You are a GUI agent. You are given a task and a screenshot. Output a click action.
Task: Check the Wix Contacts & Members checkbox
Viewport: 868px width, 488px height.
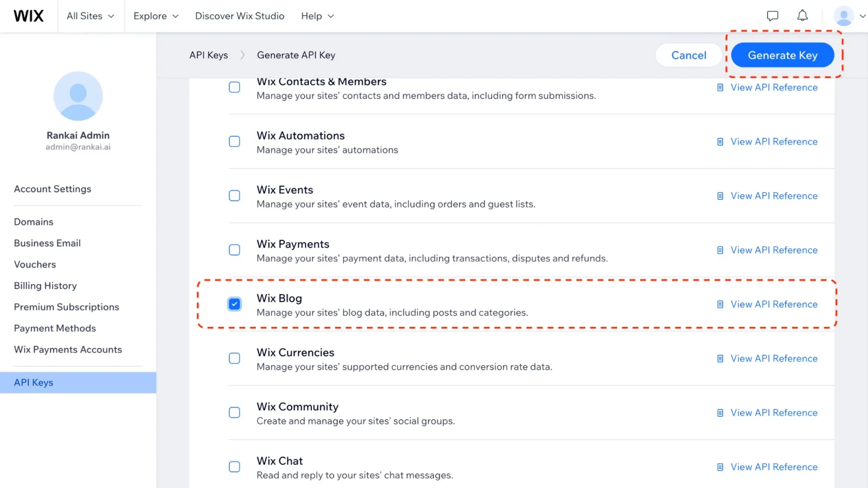pos(234,87)
